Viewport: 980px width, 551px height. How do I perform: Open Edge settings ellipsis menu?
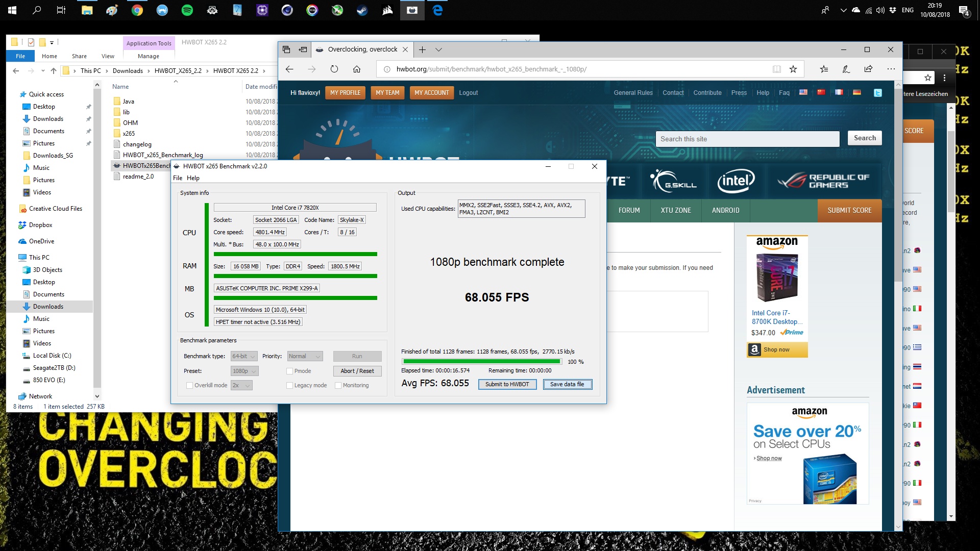pyautogui.click(x=891, y=69)
